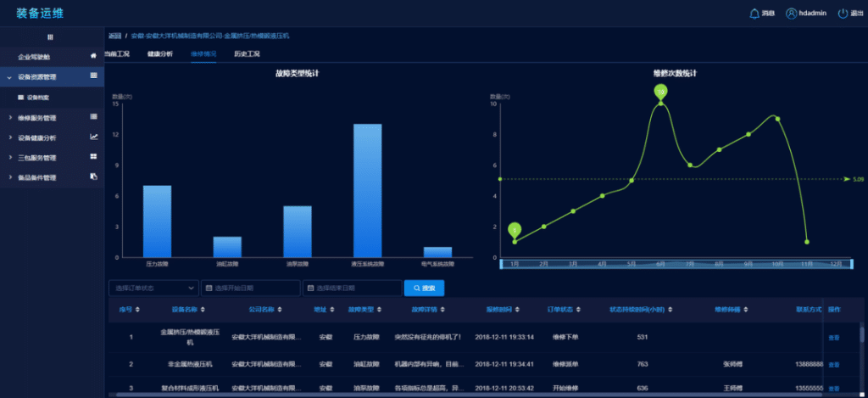
Task: Click the 11月 data point on line chart
Action: tap(807, 242)
